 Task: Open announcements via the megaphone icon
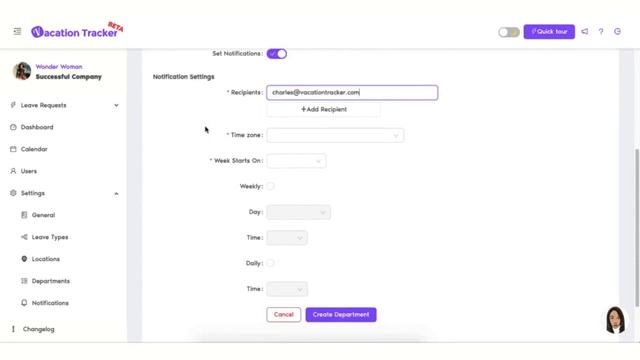(584, 31)
